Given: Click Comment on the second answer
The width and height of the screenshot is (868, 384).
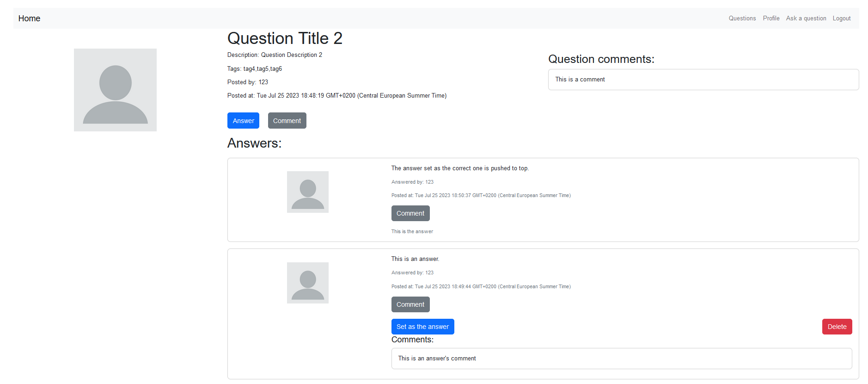Looking at the screenshot, I should coord(410,304).
